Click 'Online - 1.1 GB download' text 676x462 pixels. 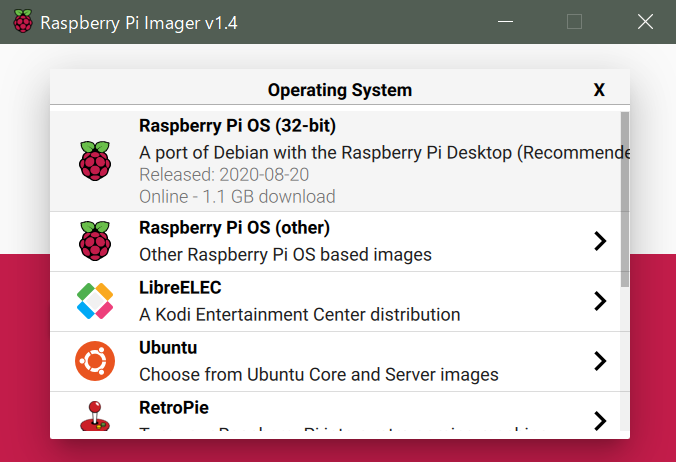click(x=237, y=197)
